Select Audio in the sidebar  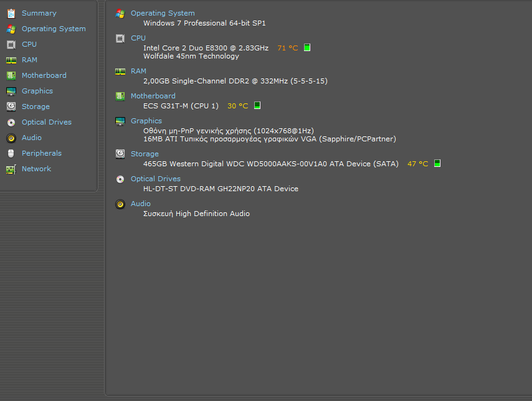[32, 138]
